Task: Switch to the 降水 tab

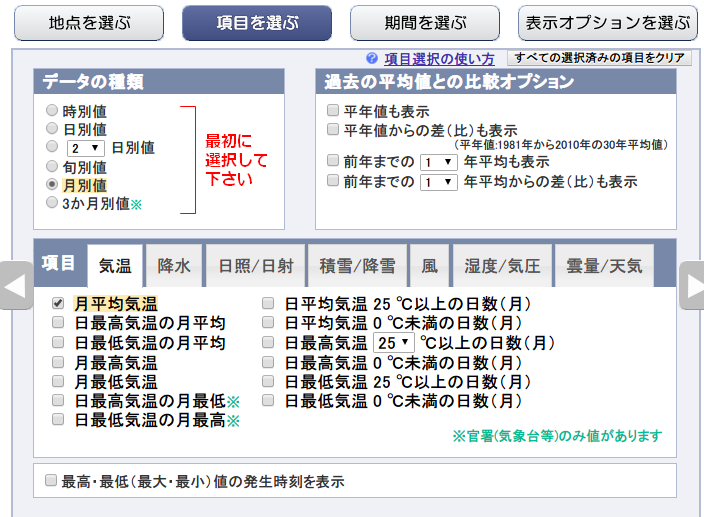Action: pos(174,266)
